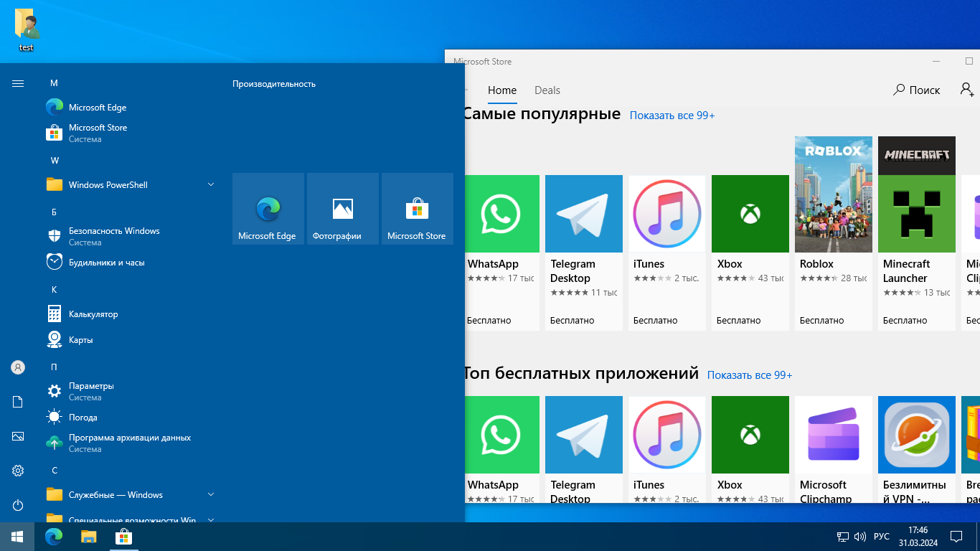The height and width of the screenshot is (551, 980).
Task: Open Microsoft Edge tile in Start menu
Action: click(x=268, y=209)
